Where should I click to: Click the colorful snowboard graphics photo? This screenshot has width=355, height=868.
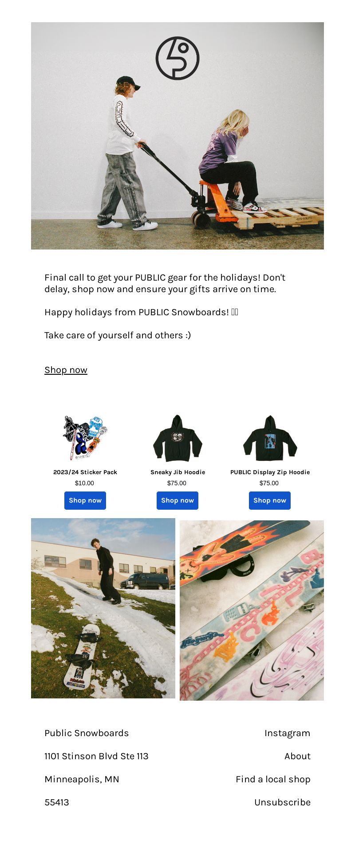click(x=252, y=610)
